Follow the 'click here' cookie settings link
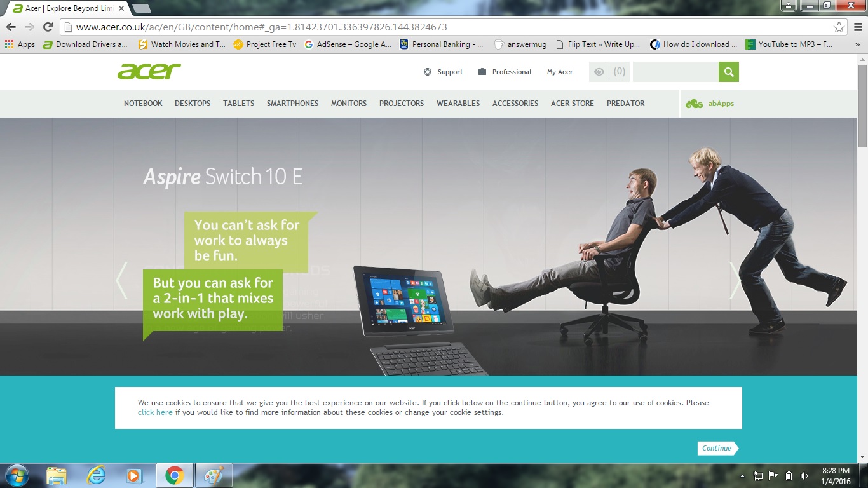The width and height of the screenshot is (868, 488). pyautogui.click(x=155, y=412)
